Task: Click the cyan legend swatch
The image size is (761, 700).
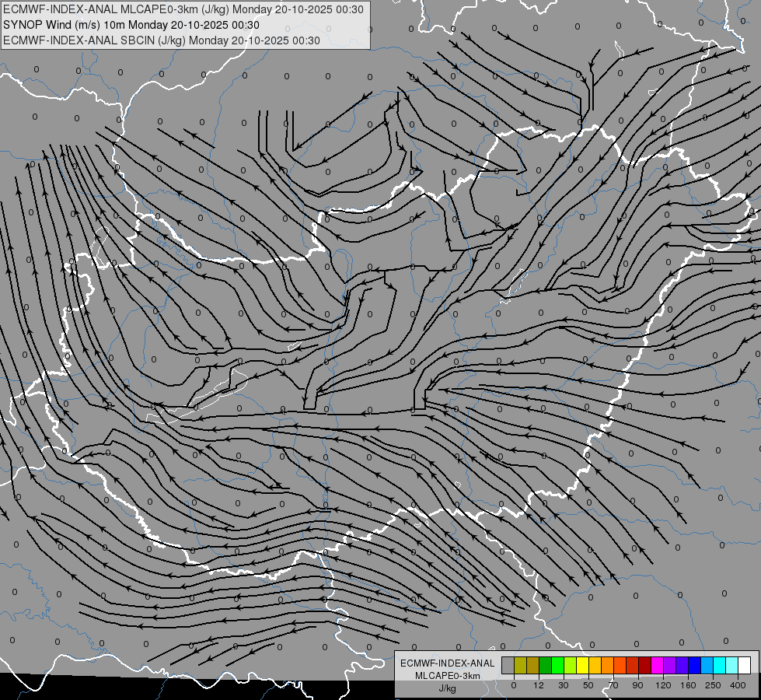Action: point(719,665)
